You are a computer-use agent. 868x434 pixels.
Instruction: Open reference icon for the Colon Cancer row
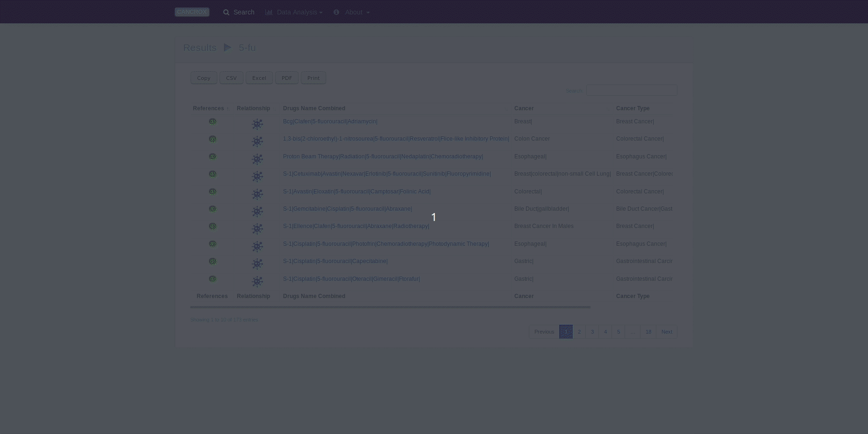[213, 139]
